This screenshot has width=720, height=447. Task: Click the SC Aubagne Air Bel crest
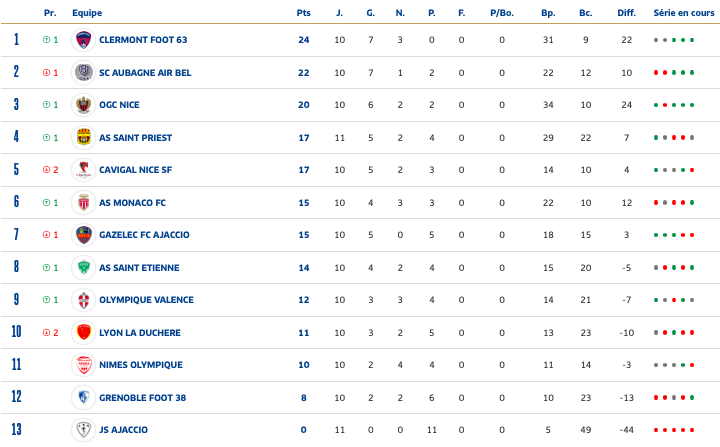coord(84,73)
